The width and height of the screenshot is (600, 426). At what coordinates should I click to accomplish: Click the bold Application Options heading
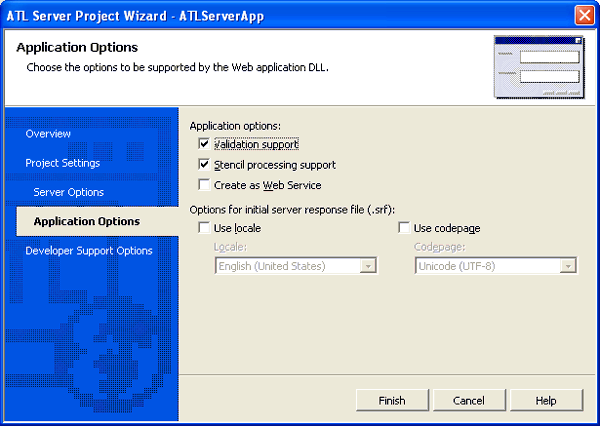77,48
